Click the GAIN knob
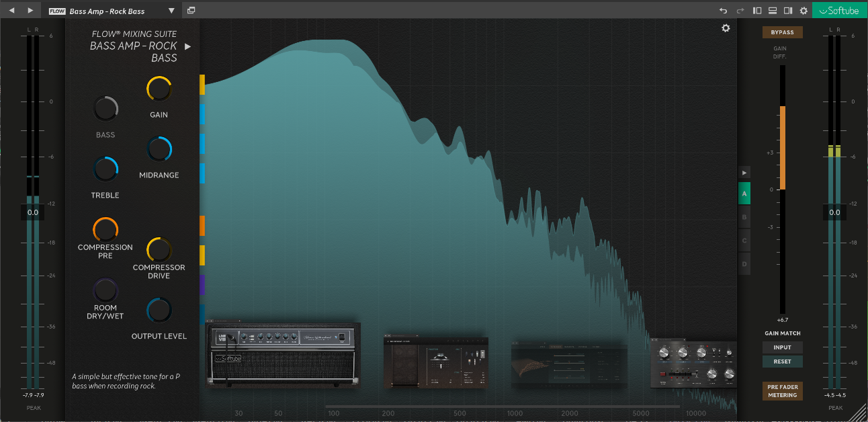The width and height of the screenshot is (868, 422). click(x=159, y=89)
